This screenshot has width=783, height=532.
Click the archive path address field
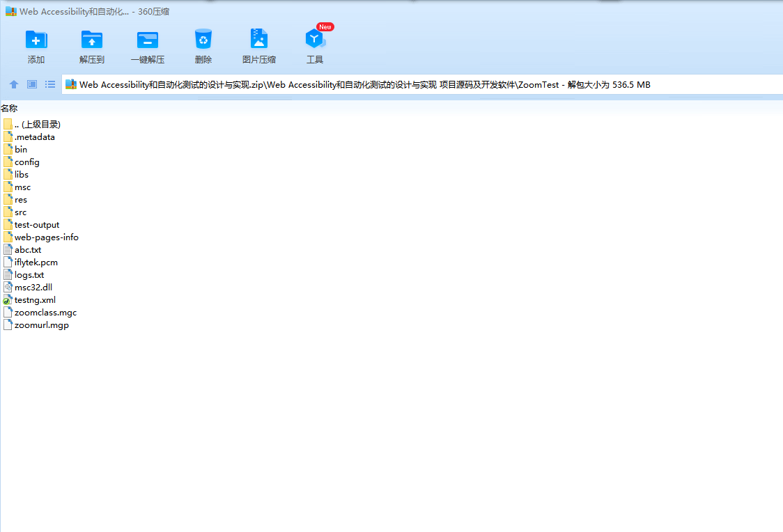click(422, 84)
